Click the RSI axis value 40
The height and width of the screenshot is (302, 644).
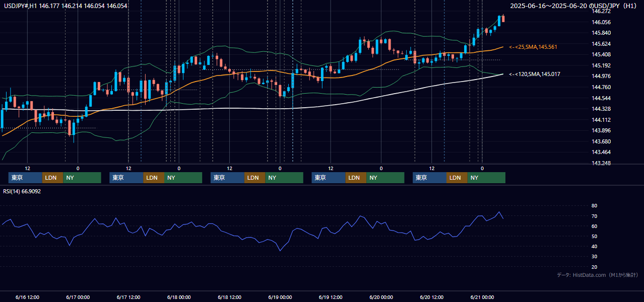coord(594,246)
